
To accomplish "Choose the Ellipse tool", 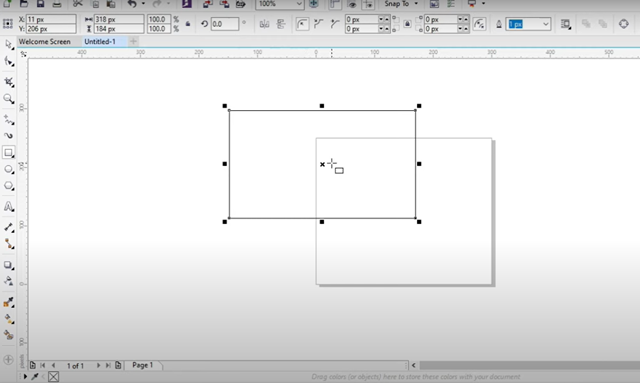I will pos(9,169).
